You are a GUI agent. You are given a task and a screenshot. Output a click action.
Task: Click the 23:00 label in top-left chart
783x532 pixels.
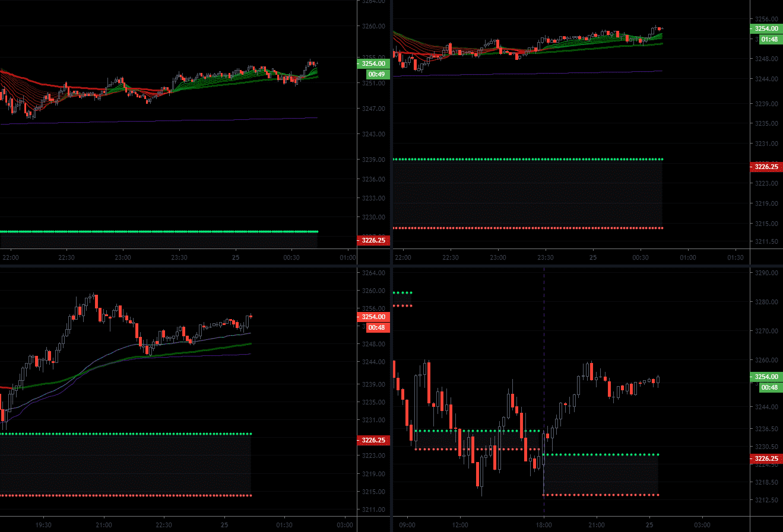click(123, 257)
